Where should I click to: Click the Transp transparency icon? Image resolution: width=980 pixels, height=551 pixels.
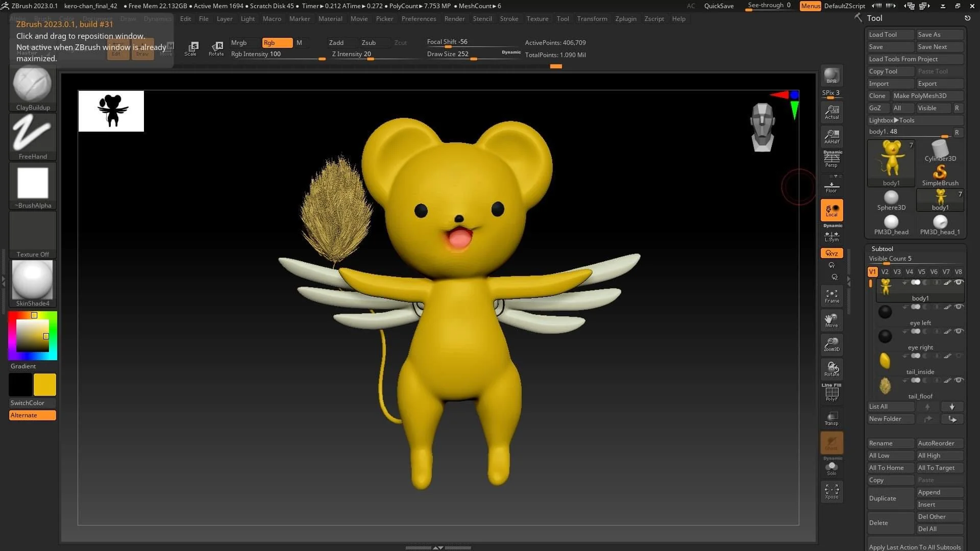click(x=831, y=418)
